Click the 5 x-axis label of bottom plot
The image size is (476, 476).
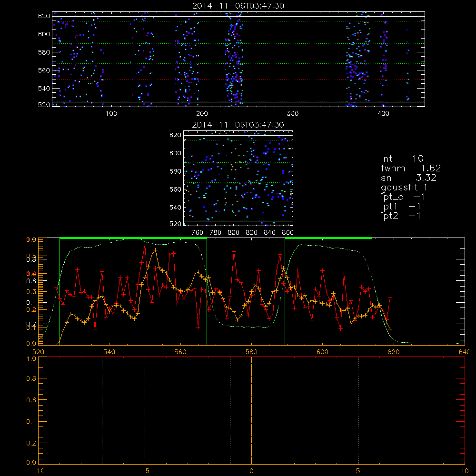(358, 471)
